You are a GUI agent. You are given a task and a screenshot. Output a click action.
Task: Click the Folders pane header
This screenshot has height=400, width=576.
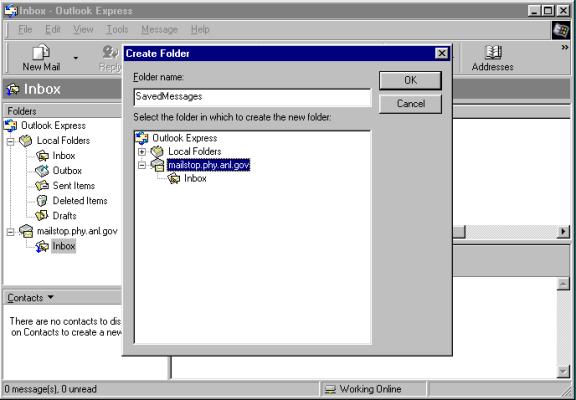click(x=62, y=111)
